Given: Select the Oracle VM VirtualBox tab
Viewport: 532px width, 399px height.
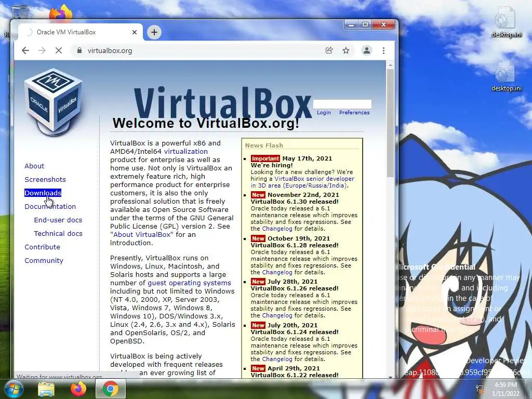Looking at the screenshot, I should 81,32.
